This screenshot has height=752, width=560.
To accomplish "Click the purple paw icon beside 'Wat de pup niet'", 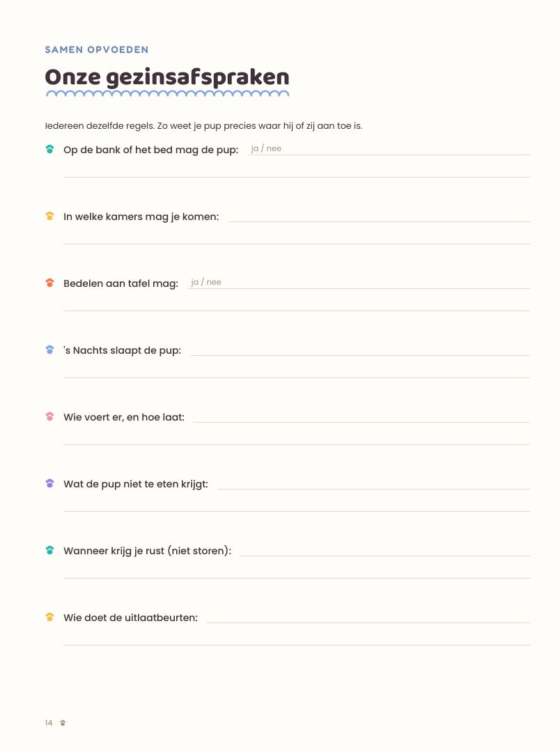I will 49,483.
